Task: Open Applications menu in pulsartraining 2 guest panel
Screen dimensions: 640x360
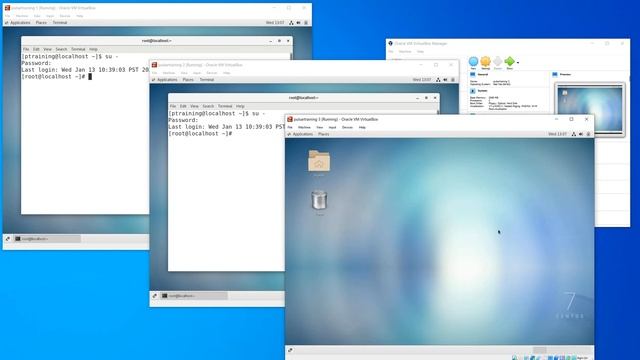Action: 165,80
